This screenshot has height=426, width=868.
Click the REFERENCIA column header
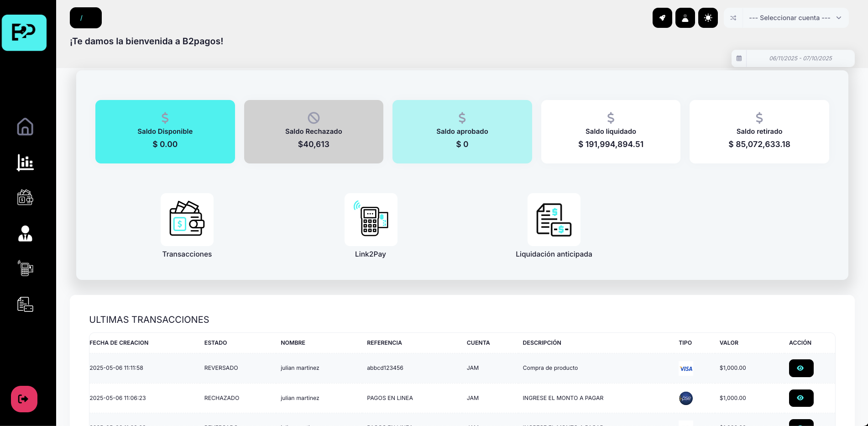pos(384,343)
